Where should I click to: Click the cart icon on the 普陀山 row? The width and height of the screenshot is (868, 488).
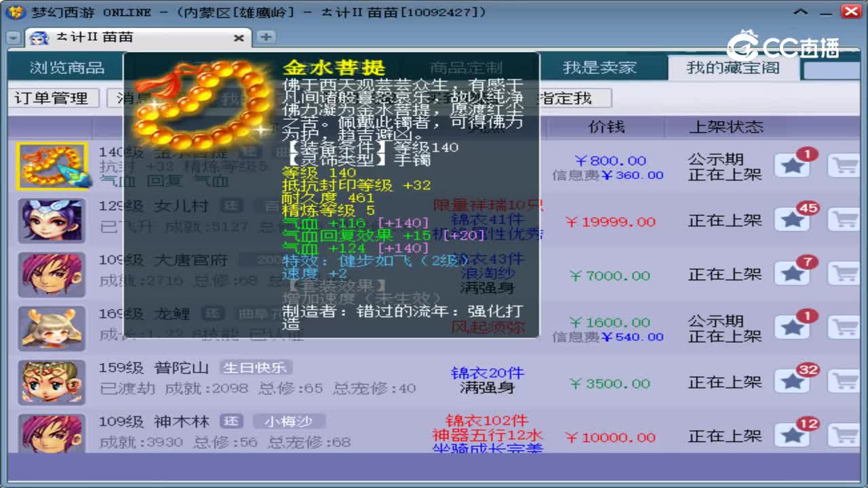[x=844, y=381]
